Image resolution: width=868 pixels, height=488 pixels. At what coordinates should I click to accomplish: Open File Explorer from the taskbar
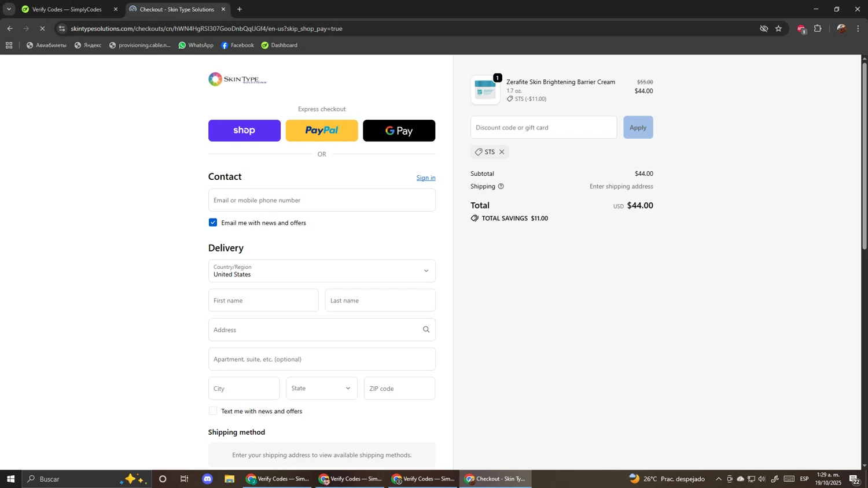click(230, 479)
